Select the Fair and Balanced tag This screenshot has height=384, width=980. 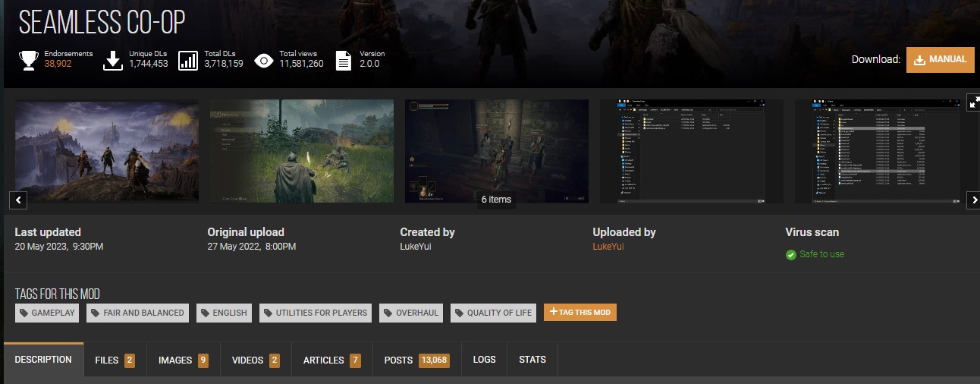[x=137, y=313]
